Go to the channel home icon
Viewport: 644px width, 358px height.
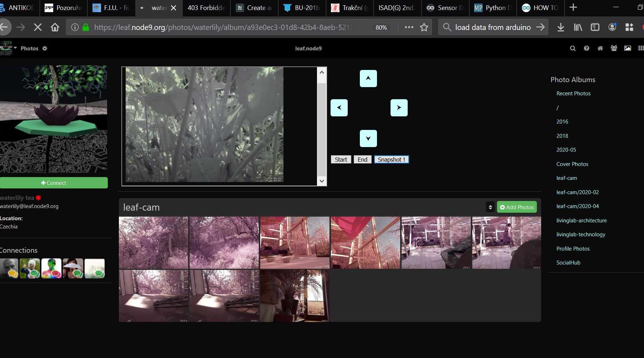[x=600, y=49]
